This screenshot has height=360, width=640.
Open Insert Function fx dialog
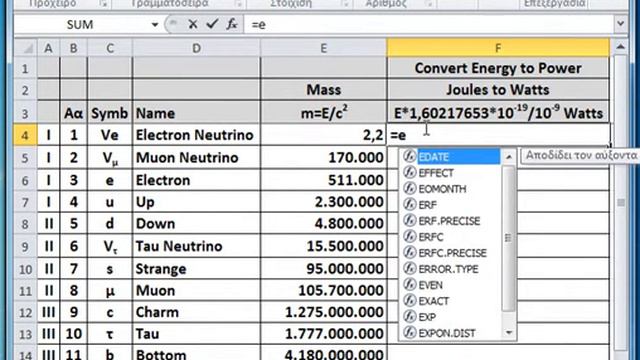coord(232,24)
